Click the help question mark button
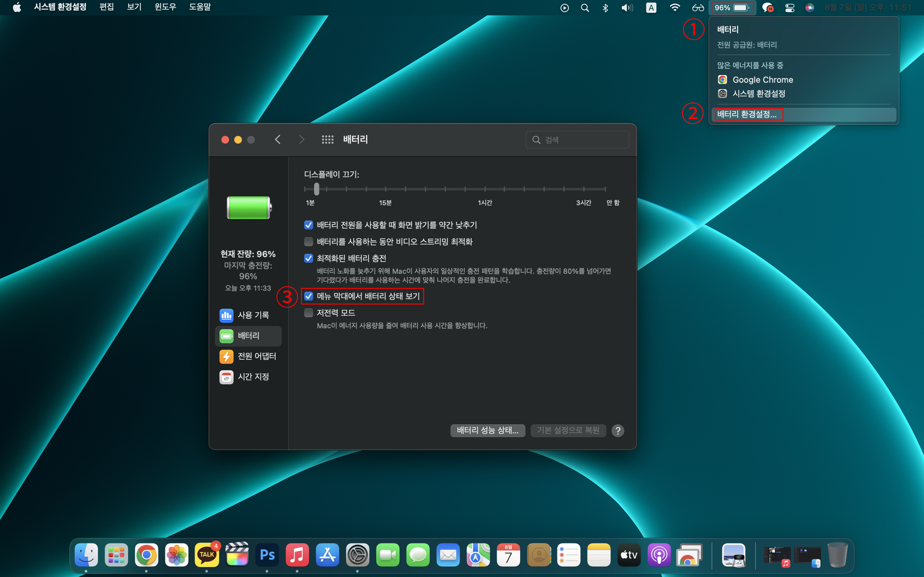The height and width of the screenshot is (577, 924). click(x=617, y=431)
